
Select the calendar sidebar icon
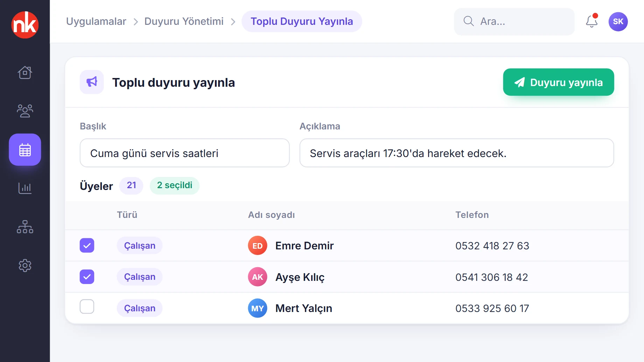[x=25, y=150]
